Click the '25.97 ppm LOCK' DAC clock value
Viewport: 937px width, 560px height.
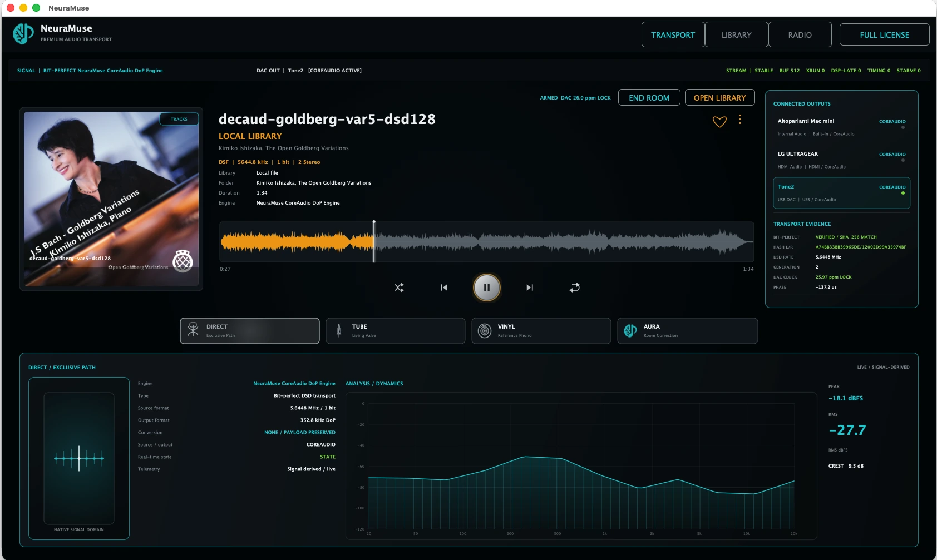pos(834,277)
